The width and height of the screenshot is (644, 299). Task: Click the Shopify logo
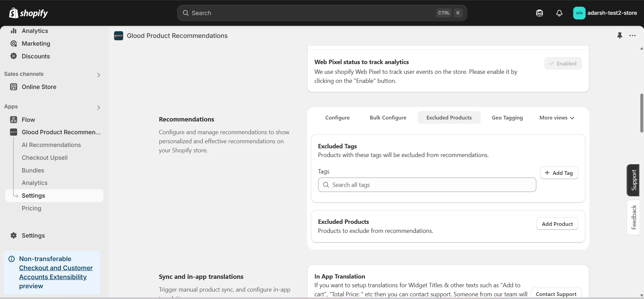(x=29, y=13)
